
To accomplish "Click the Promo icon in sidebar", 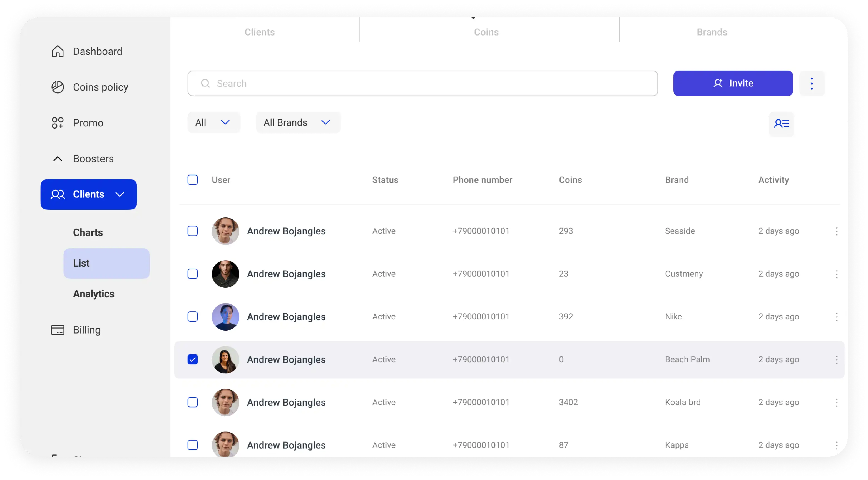I will (x=58, y=123).
